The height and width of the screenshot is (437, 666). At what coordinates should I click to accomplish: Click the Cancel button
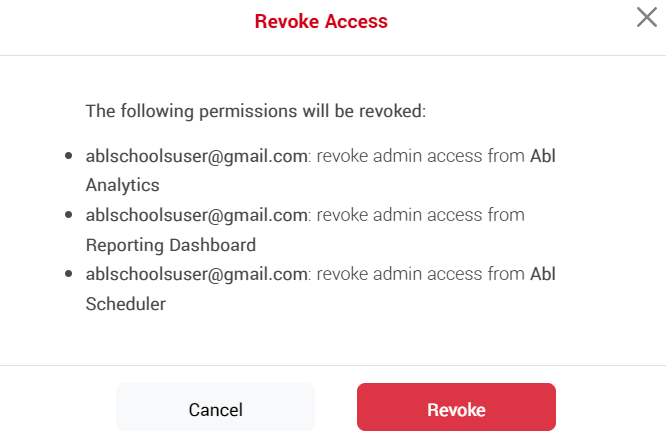(x=215, y=409)
